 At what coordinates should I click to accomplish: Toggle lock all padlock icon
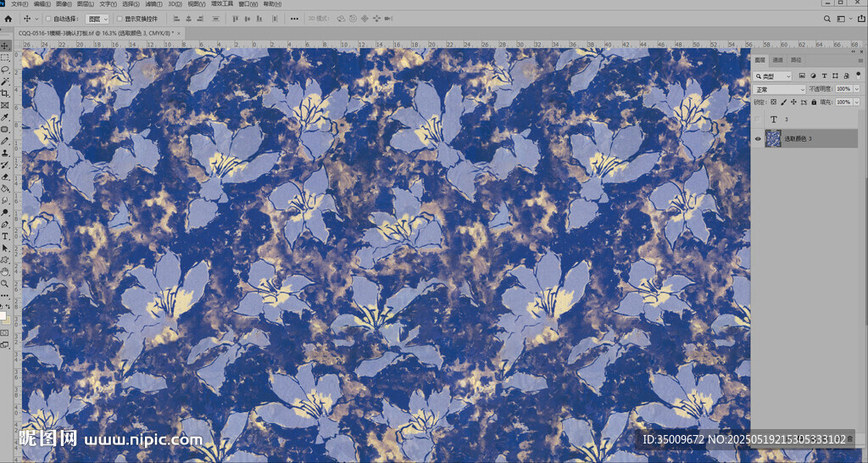click(x=814, y=102)
